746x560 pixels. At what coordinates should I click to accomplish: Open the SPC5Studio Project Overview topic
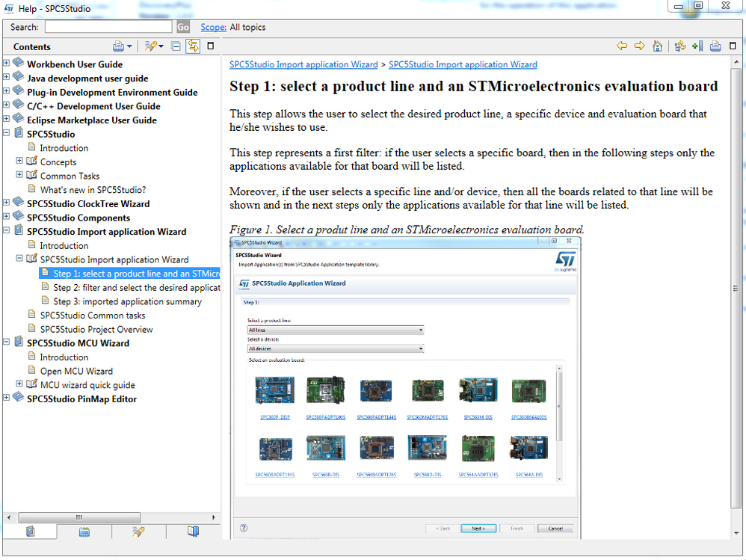pyautogui.click(x=96, y=329)
